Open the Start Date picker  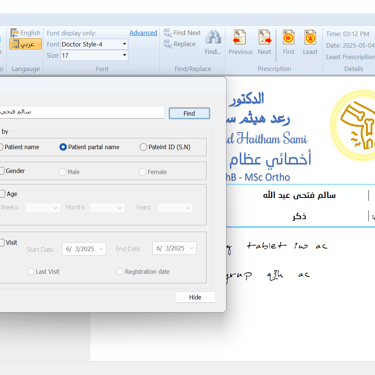click(84, 249)
